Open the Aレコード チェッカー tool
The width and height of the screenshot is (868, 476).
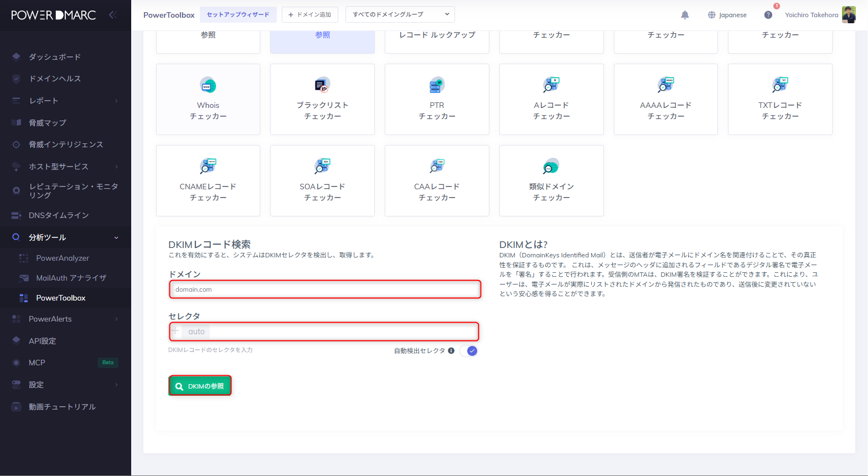[x=551, y=99]
